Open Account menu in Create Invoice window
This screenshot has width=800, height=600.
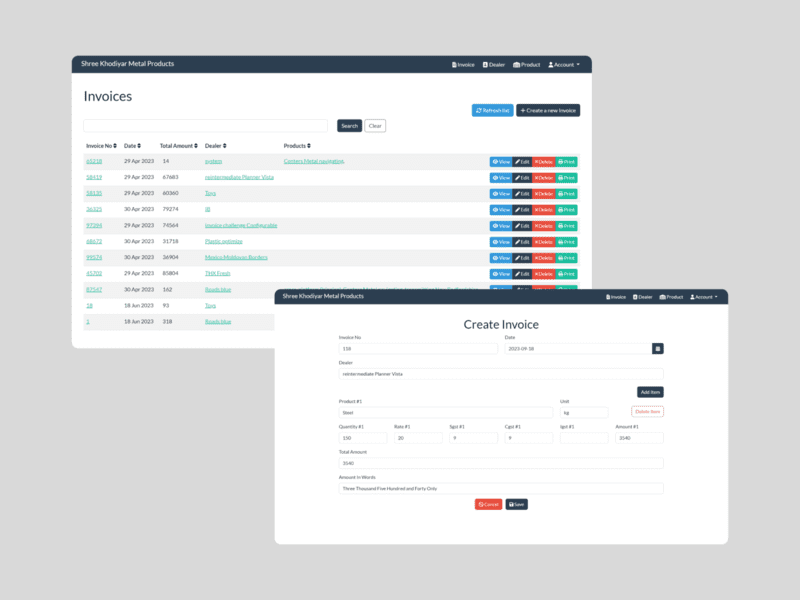(x=704, y=297)
